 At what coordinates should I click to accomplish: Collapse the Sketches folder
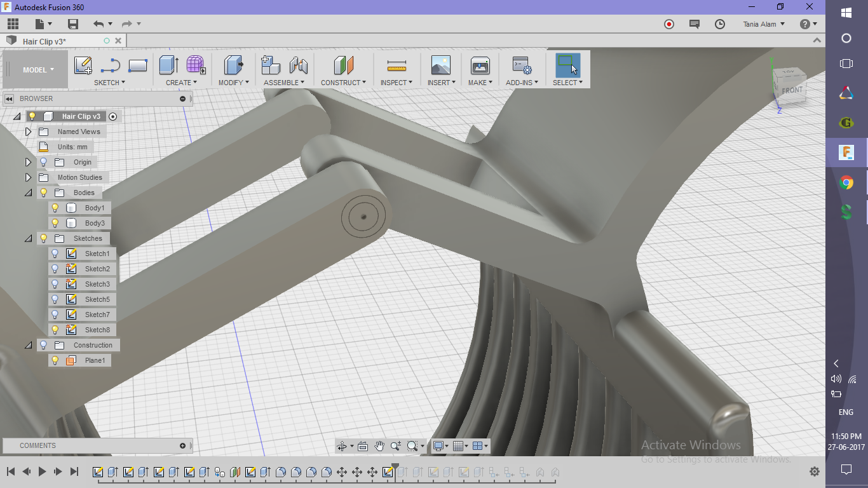pos(28,238)
